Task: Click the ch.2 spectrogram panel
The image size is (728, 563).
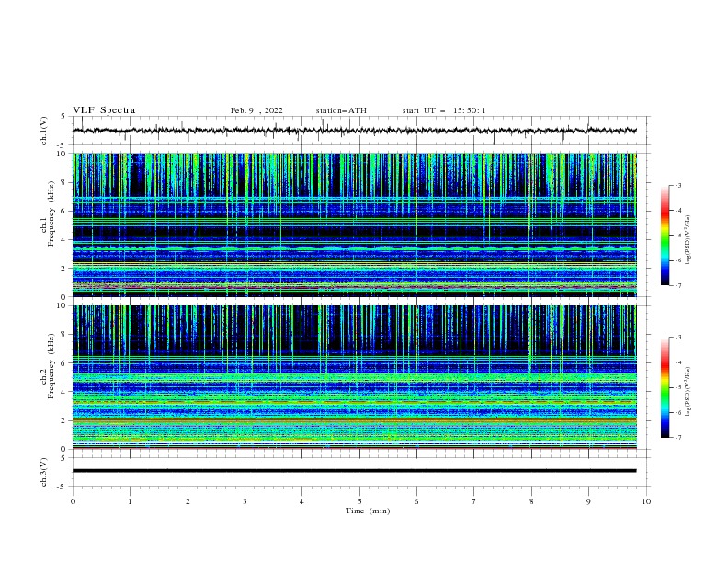Action: pos(354,377)
